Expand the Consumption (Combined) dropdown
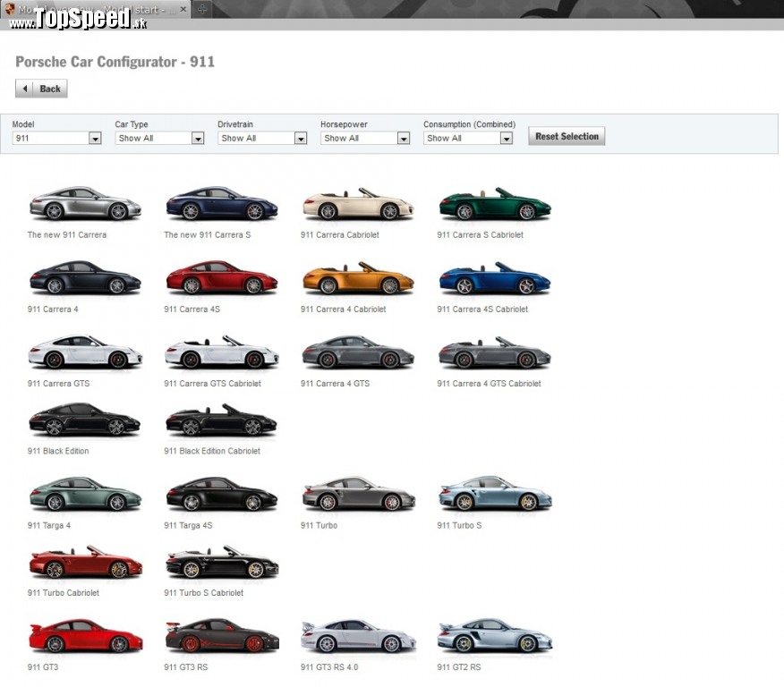Screen dimensions: 784x687 click(468, 138)
